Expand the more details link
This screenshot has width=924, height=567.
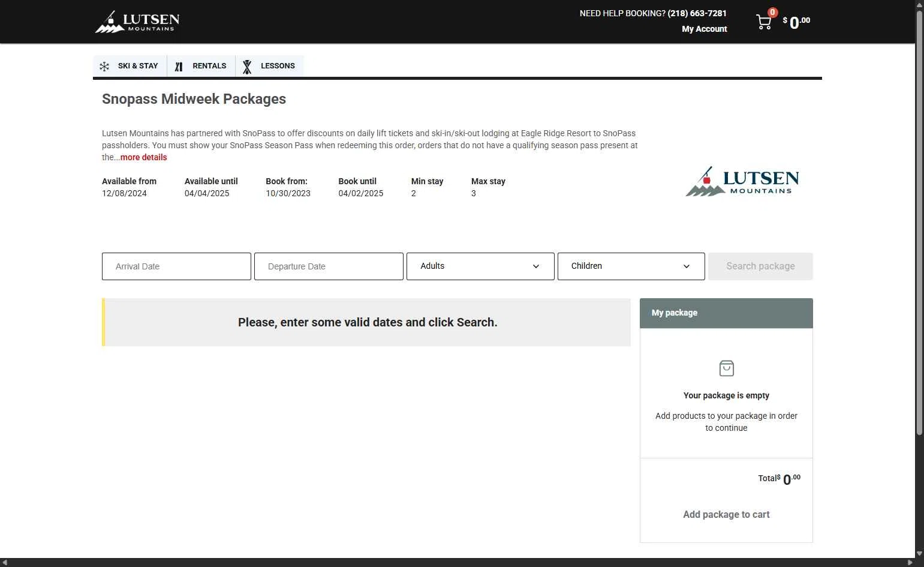coord(143,157)
